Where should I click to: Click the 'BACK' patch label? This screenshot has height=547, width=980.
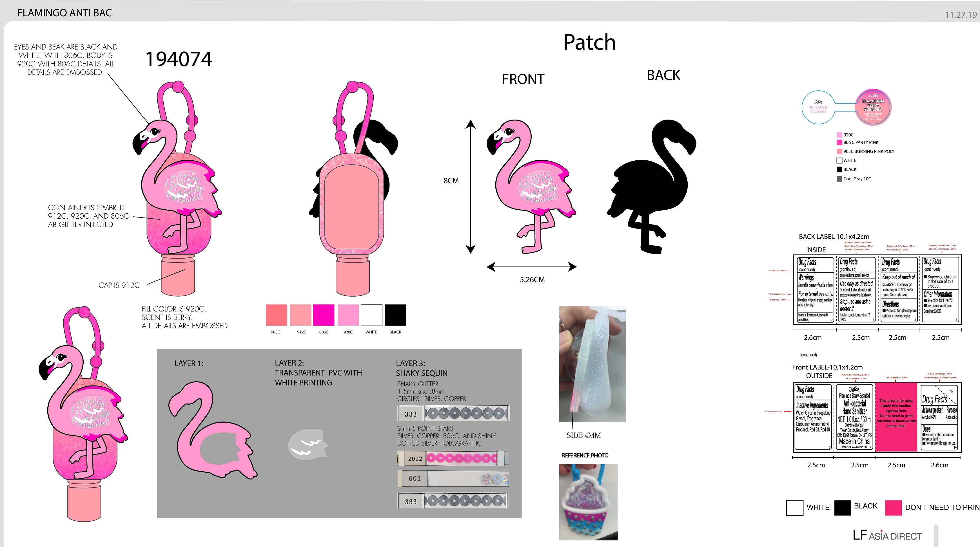(663, 75)
